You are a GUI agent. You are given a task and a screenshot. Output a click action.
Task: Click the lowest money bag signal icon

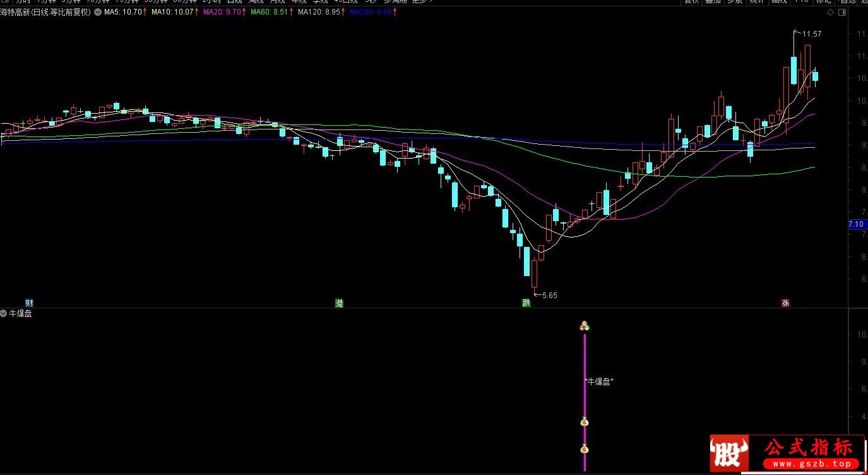pos(585,449)
